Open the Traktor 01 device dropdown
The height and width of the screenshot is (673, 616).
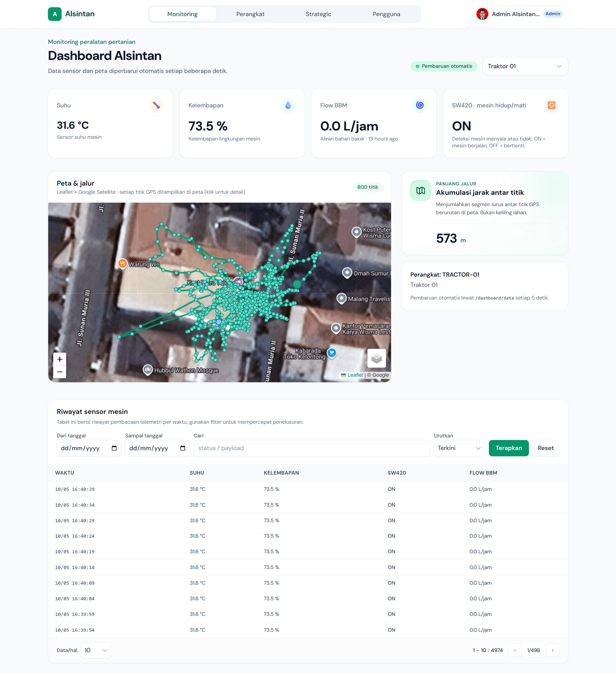(x=525, y=66)
